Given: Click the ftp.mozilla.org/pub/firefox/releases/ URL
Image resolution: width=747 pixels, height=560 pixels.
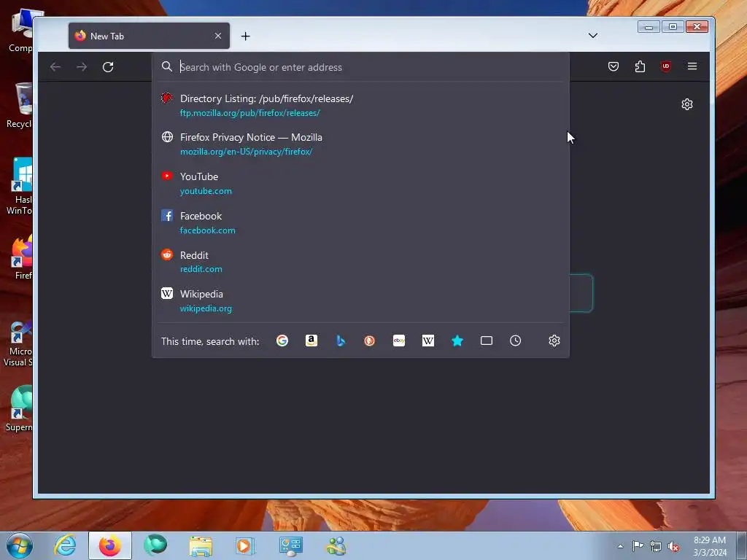Looking at the screenshot, I should 249,113.
